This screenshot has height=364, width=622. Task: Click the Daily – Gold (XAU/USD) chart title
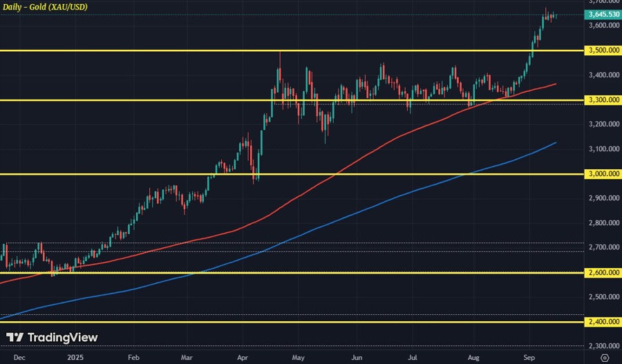(x=45, y=7)
